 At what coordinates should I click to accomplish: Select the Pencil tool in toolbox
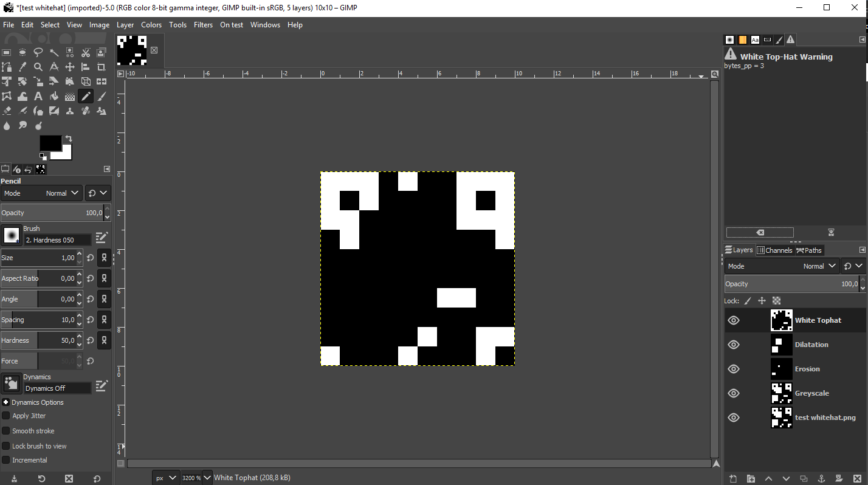point(86,96)
